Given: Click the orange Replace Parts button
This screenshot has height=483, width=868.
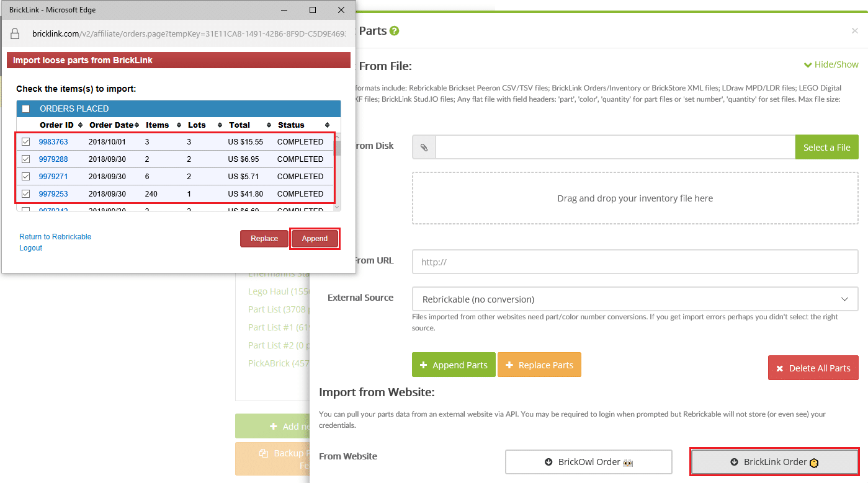Looking at the screenshot, I should pyautogui.click(x=539, y=365).
